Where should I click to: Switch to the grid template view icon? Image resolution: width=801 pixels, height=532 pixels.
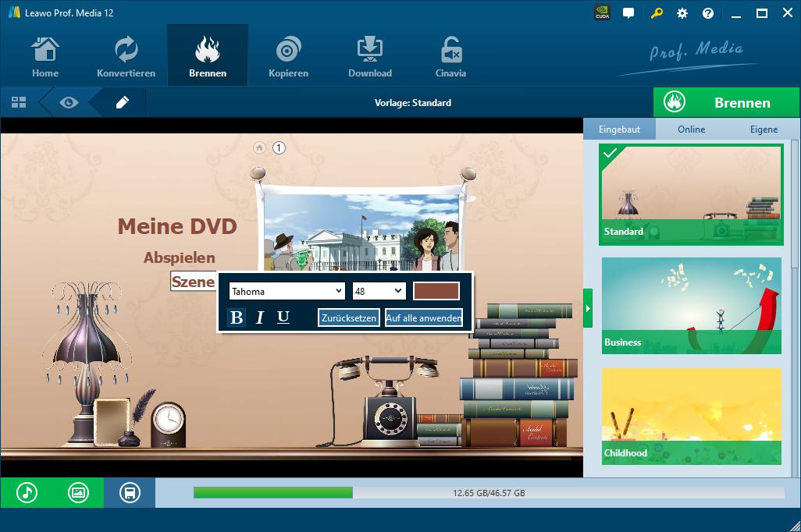pyautogui.click(x=19, y=103)
